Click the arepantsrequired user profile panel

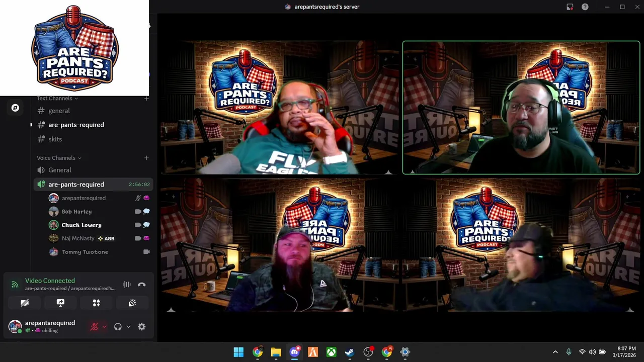[44, 326]
